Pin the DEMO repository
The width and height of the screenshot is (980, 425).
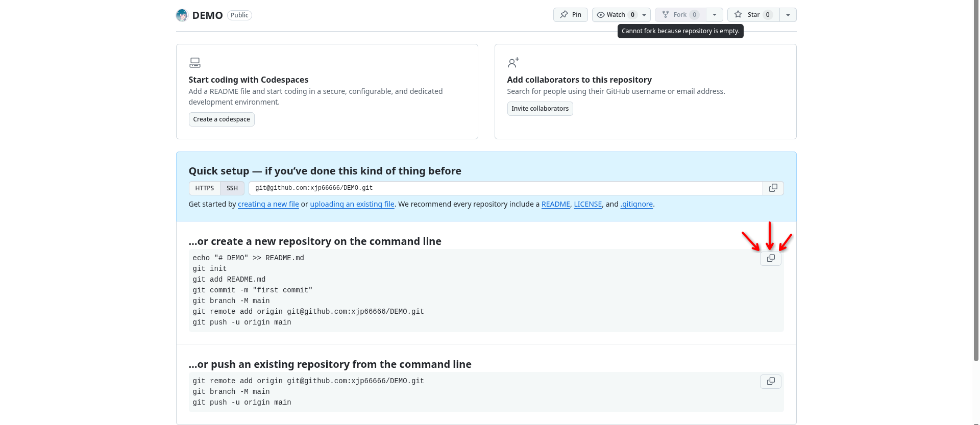(571, 15)
